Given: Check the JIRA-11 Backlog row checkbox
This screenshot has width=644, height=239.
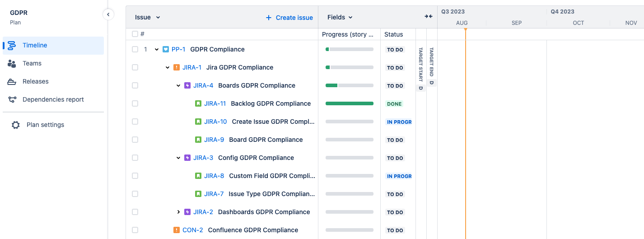Looking at the screenshot, I should coord(135,103).
